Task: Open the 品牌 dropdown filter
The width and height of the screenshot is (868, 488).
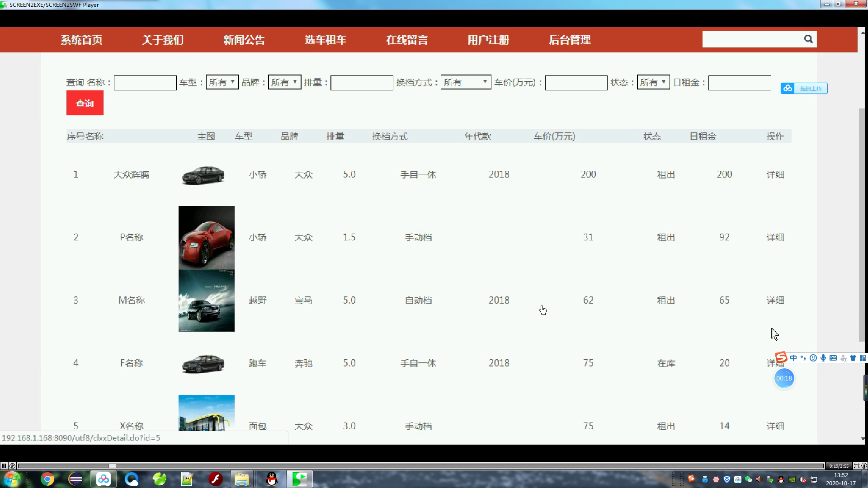Action: pyautogui.click(x=284, y=82)
